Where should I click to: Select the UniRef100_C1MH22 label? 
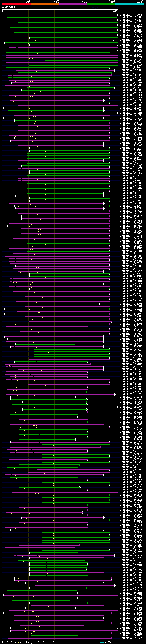point(131,45)
